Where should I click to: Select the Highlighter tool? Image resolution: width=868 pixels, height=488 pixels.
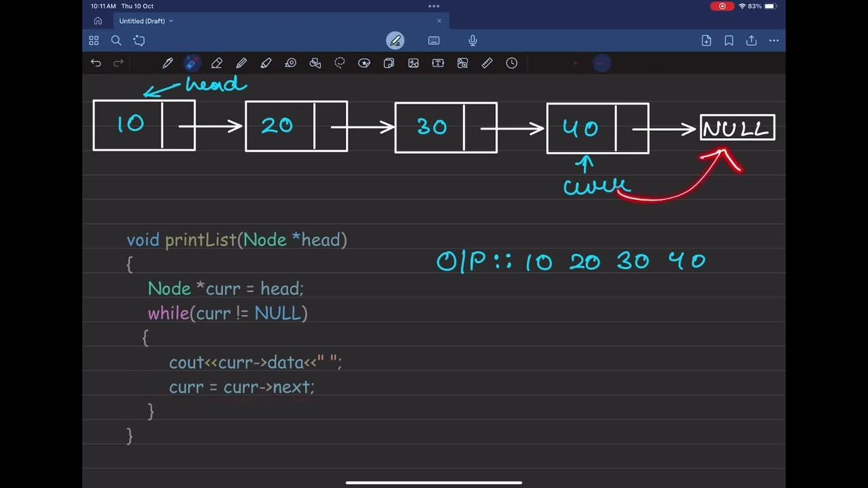(266, 63)
